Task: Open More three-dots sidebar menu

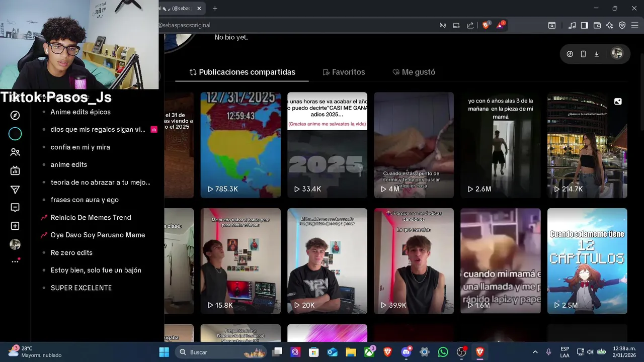Action: (15, 261)
